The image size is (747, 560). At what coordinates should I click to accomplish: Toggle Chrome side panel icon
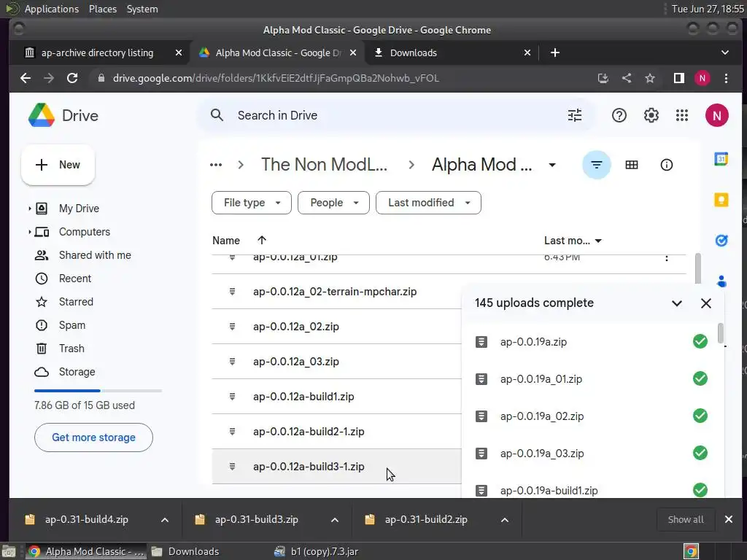(x=679, y=78)
